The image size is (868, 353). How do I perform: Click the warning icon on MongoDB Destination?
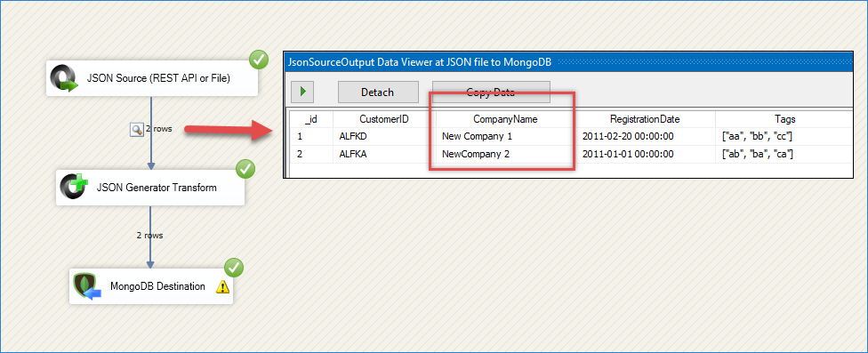(222, 286)
